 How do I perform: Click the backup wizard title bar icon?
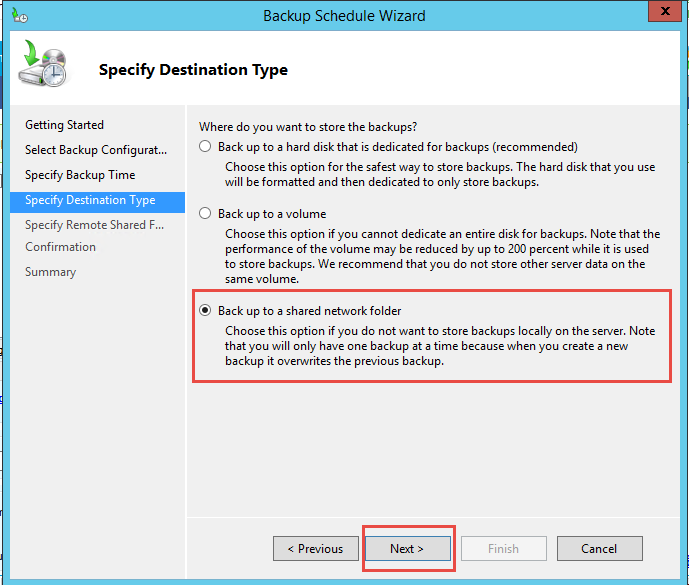19,15
